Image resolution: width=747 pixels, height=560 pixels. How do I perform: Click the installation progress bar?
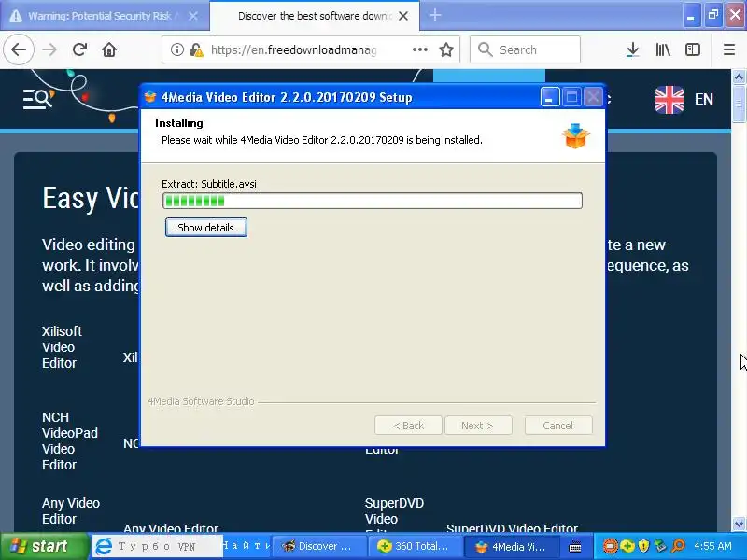372,201
